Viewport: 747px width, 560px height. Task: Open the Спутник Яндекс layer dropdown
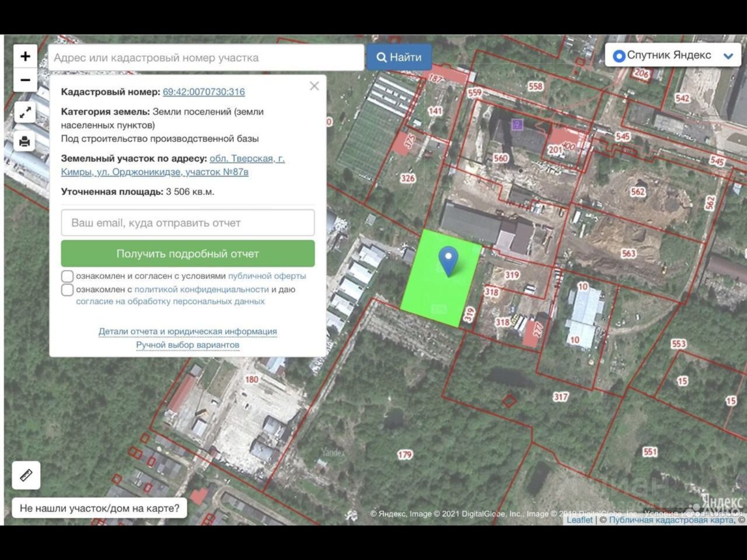pos(672,55)
